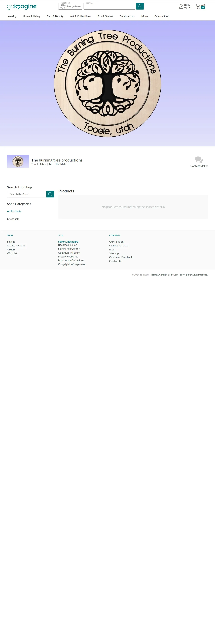Screen dimensions: 215x644
Task: Click Create account footer link
Action: pos(16,245)
